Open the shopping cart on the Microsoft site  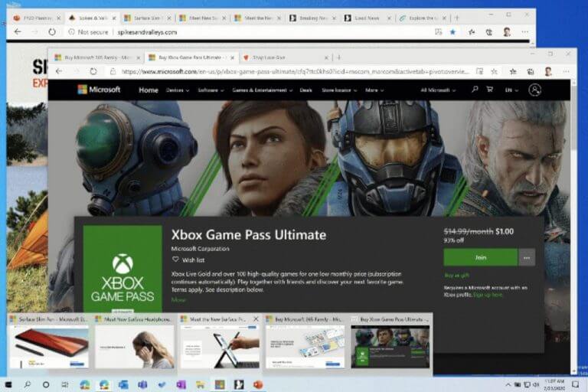pyautogui.click(x=489, y=90)
